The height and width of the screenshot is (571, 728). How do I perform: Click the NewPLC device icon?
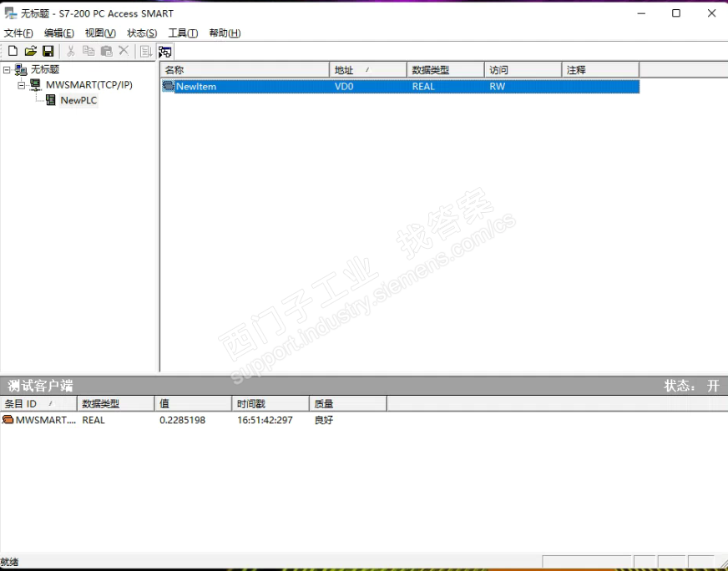coord(51,100)
